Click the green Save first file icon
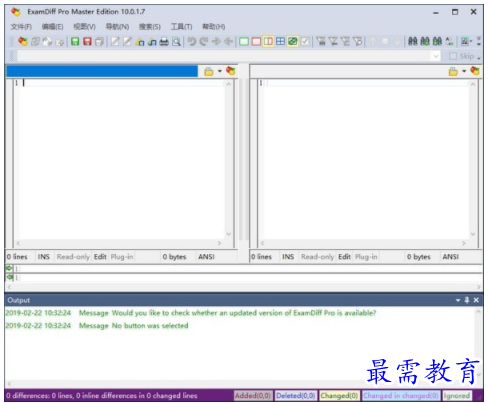The width and height of the screenshot is (488, 403). pyautogui.click(x=75, y=42)
